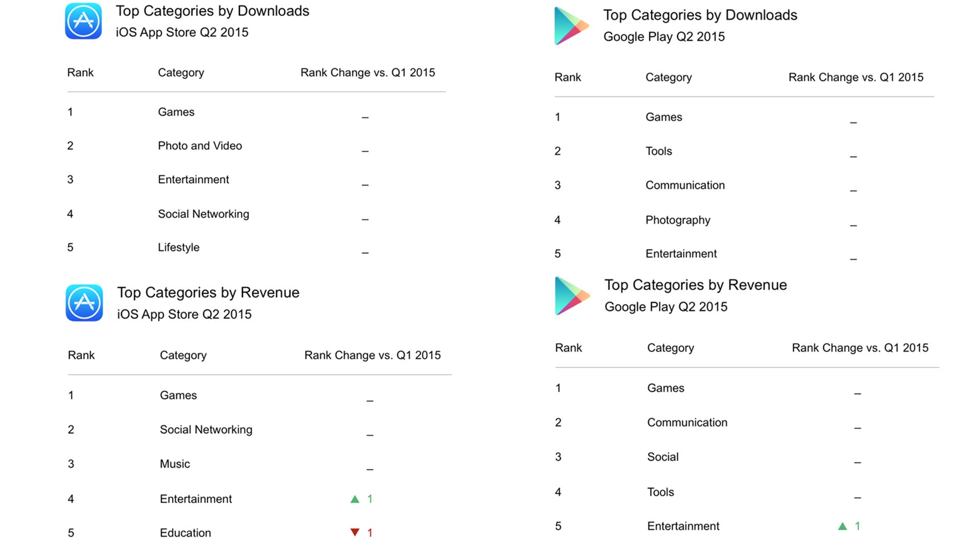This screenshot has width=980, height=551.
Task: Click Rank column header in iOS revenue table
Action: click(x=81, y=355)
